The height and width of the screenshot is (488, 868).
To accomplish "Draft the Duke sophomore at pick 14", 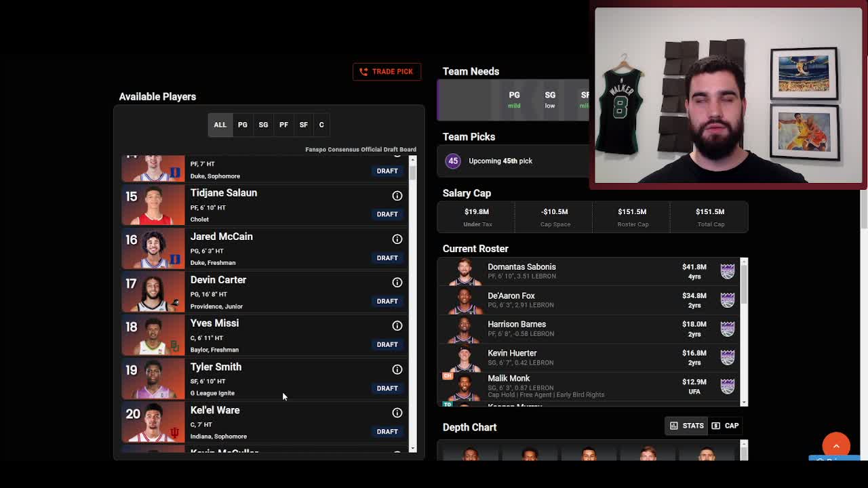I will coord(387,171).
